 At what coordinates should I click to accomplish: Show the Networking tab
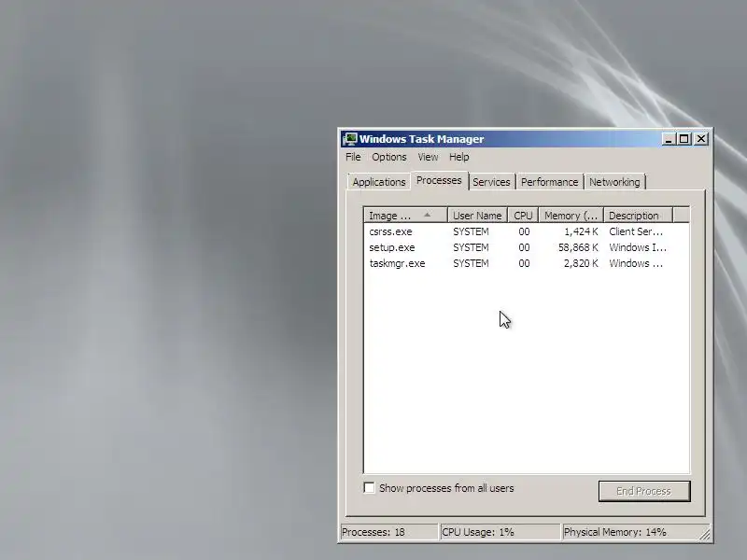614,182
